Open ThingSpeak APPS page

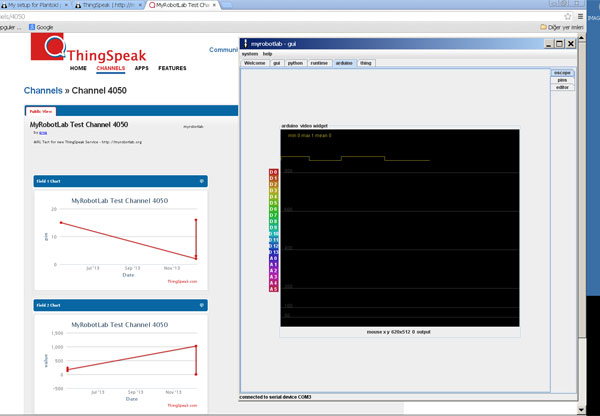[x=142, y=68]
